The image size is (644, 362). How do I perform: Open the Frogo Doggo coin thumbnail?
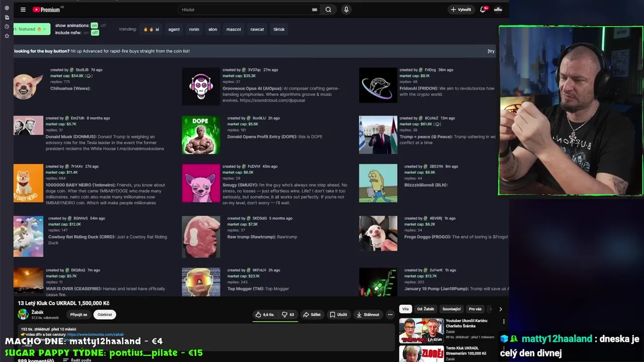pyautogui.click(x=378, y=233)
